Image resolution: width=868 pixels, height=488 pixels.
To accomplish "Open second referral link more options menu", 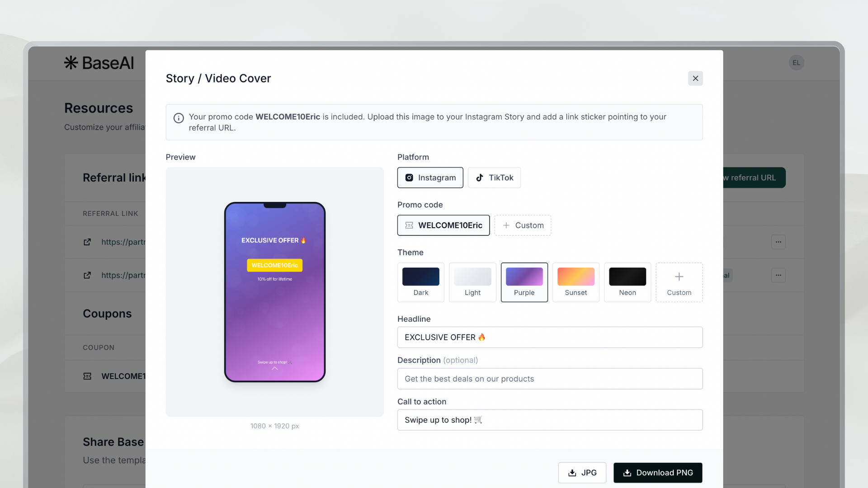I will pos(778,275).
